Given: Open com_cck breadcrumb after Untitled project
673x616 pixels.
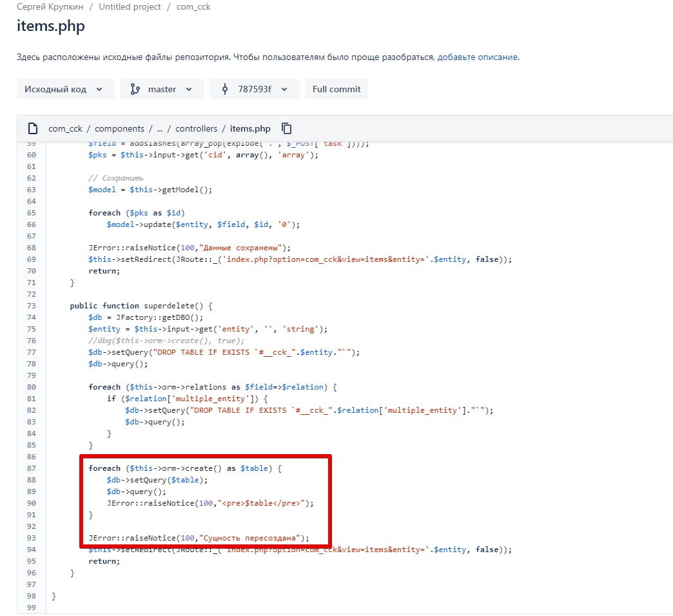Looking at the screenshot, I should click(193, 6).
